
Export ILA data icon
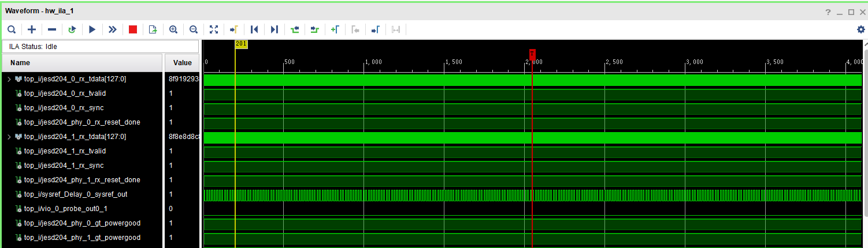coord(153,29)
